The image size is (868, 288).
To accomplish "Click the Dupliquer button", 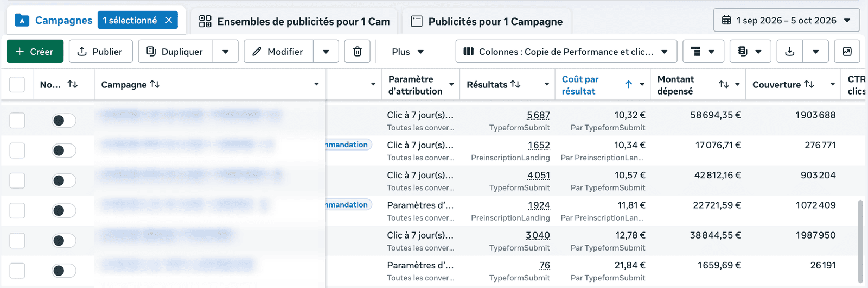I will [175, 51].
